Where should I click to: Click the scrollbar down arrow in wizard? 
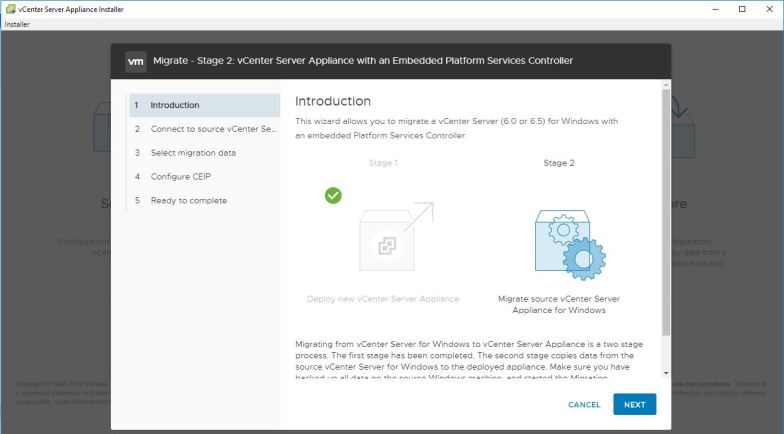point(667,373)
